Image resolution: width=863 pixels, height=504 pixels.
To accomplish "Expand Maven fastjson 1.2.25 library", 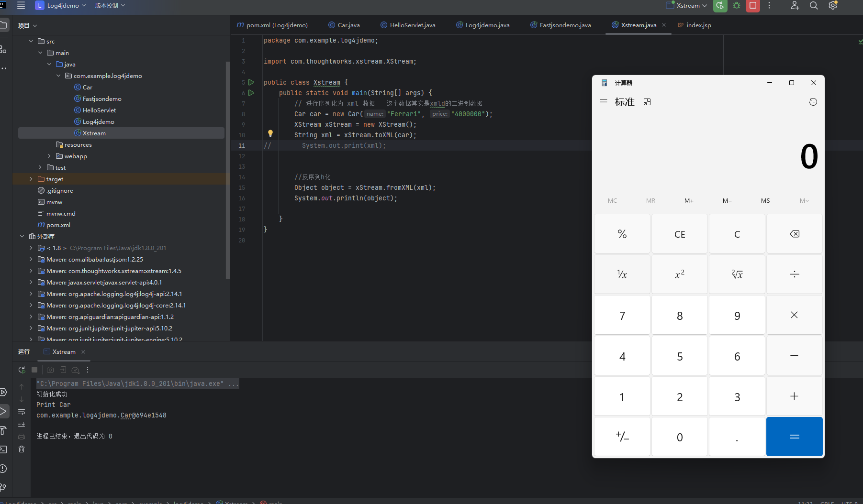I will pyautogui.click(x=31, y=259).
